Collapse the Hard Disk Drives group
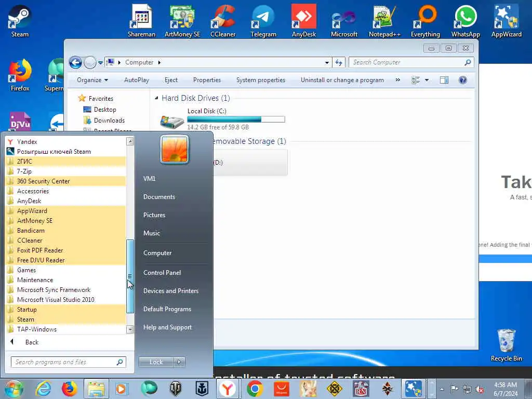This screenshot has height=399, width=532. coord(156,98)
